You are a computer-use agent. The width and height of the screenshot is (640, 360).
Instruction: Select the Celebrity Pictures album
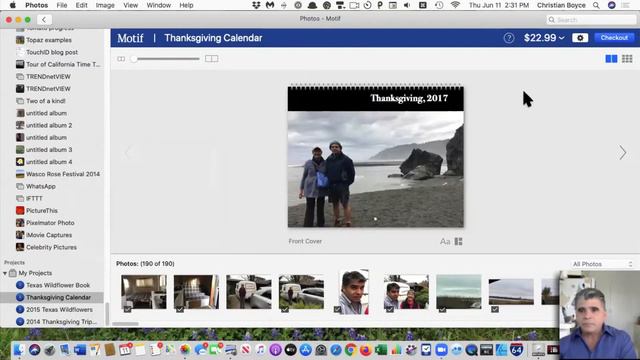coord(51,247)
